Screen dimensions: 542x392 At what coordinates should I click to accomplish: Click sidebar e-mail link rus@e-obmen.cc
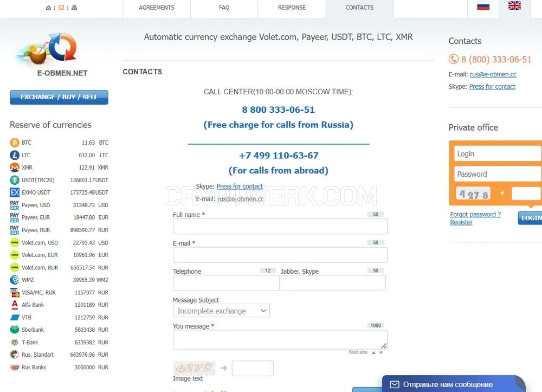(x=493, y=74)
